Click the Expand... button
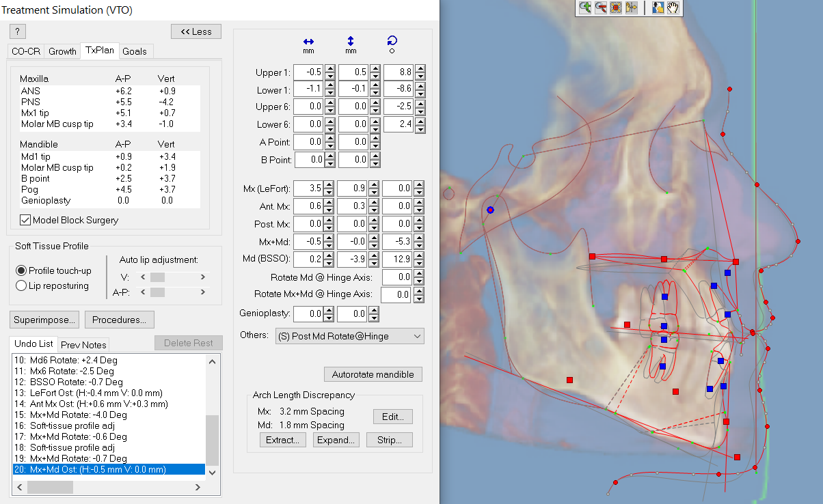823x504 pixels. click(336, 440)
